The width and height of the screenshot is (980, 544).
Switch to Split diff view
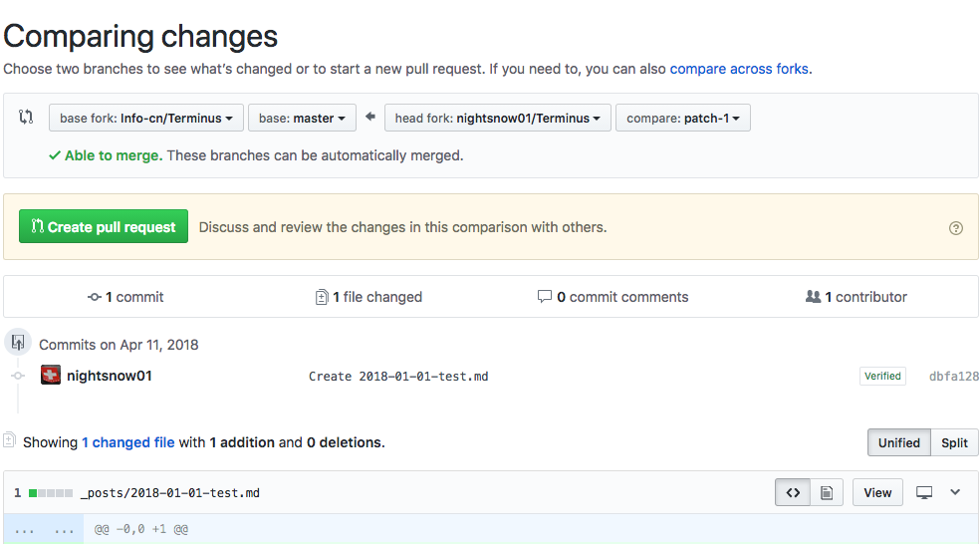(954, 442)
